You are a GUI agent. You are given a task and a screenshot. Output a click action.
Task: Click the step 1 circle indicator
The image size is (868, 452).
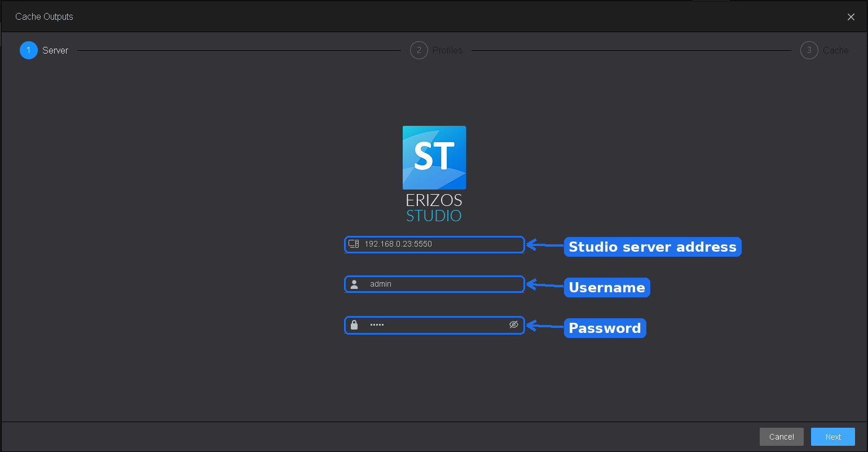(28, 50)
